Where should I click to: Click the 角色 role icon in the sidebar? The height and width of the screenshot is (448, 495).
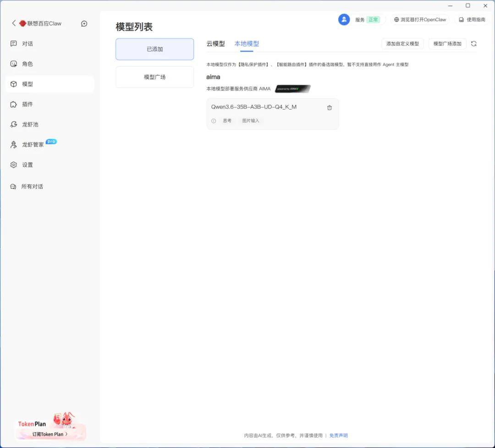tap(14, 64)
